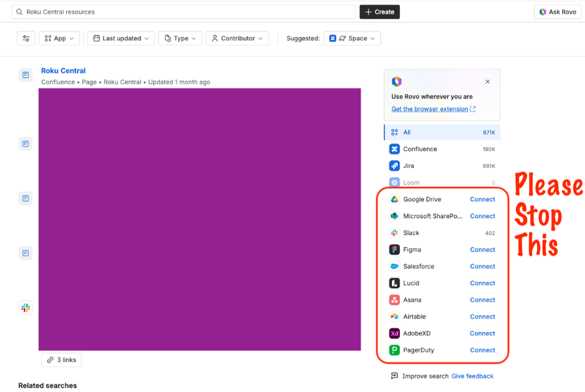Filter results by Jira
The width and height of the screenshot is (585, 392).
(x=442, y=166)
